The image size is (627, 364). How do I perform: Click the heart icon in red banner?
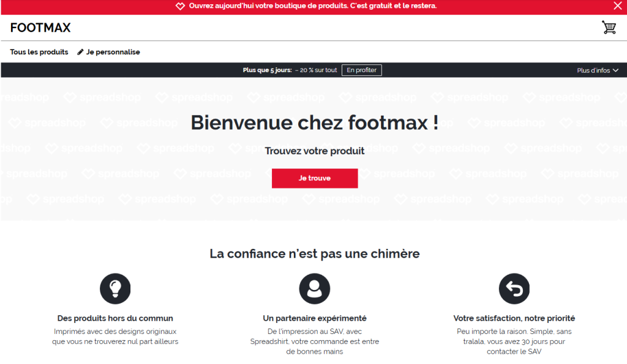[181, 6]
